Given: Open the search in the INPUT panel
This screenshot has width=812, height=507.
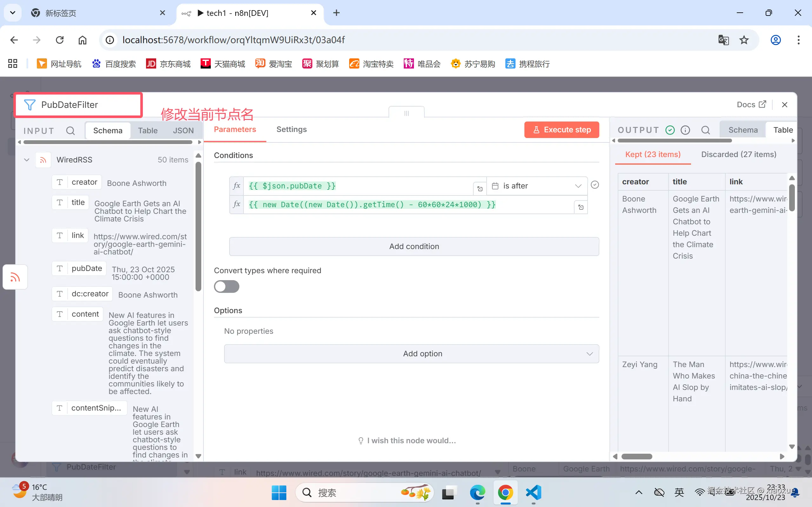Looking at the screenshot, I should pos(70,130).
